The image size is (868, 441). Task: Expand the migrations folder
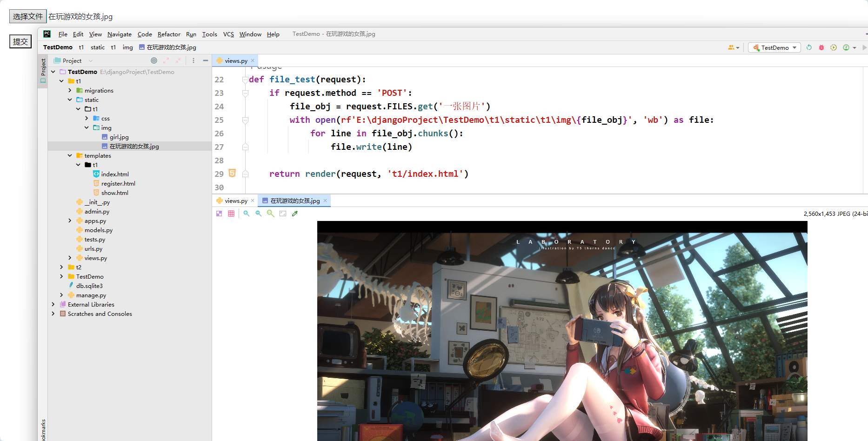point(70,90)
